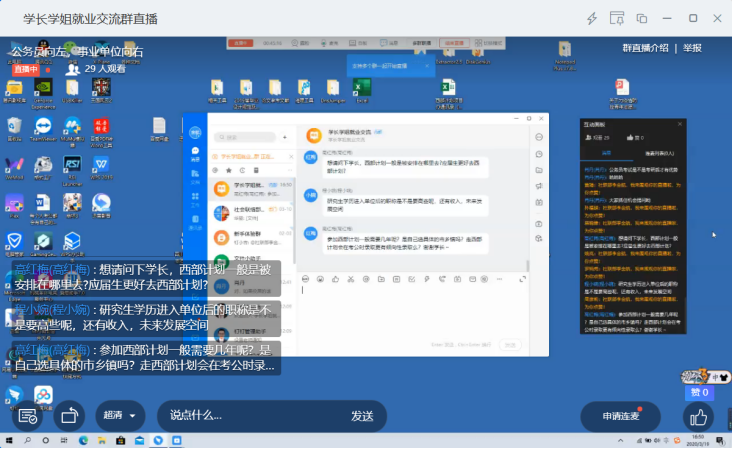This screenshot has height=449, width=732.
Task: Click the comment about 研究生学历 job titles
Action: 140,318
